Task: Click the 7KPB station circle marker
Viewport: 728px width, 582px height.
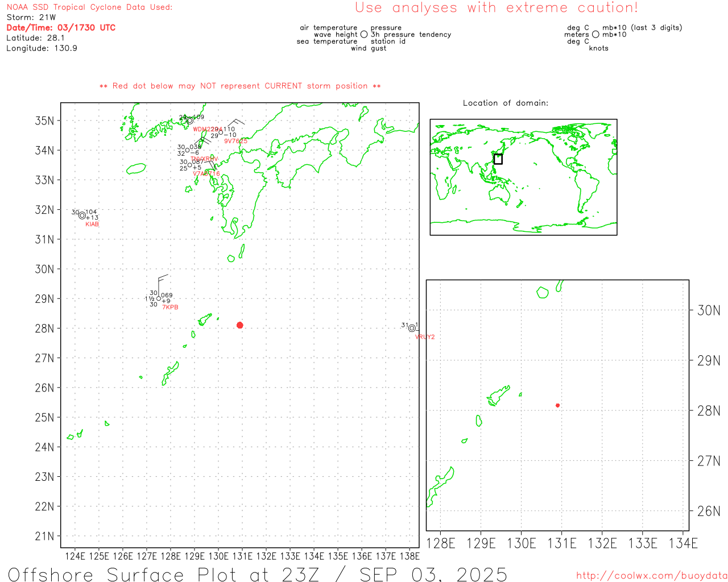Action: [159, 298]
